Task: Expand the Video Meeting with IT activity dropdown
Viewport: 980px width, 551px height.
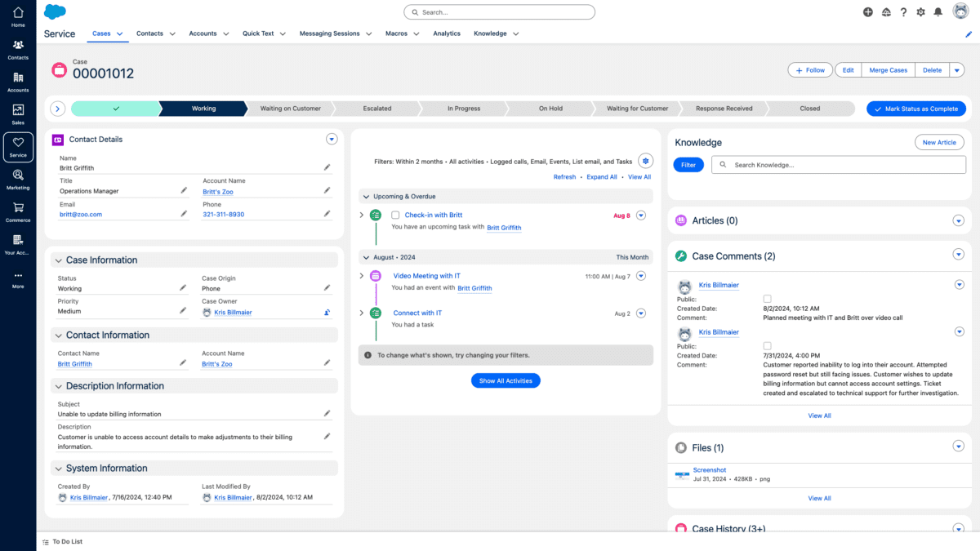Action: (x=641, y=275)
